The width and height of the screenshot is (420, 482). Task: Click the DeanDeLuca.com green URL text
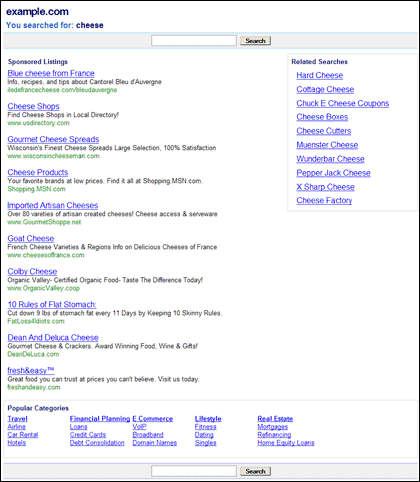33,354
